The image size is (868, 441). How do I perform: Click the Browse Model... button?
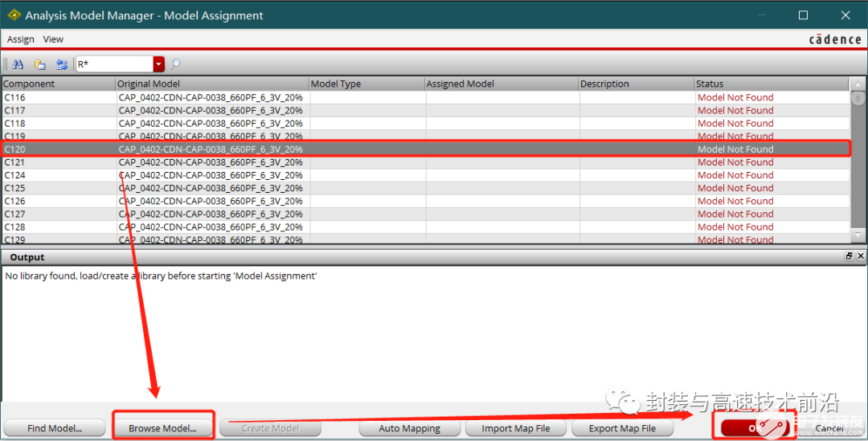click(x=162, y=428)
